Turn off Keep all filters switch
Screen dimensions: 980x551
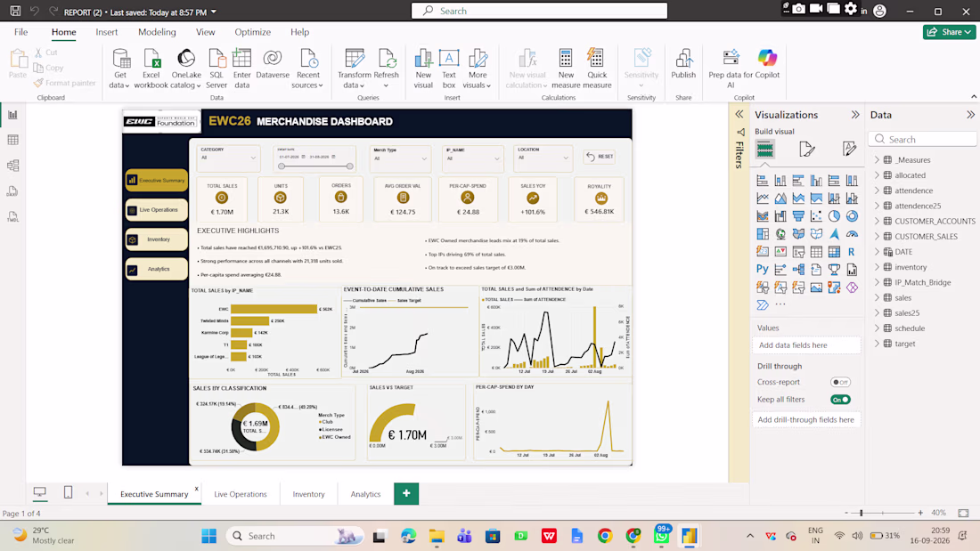pyautogui.click(x=841, y=399)
